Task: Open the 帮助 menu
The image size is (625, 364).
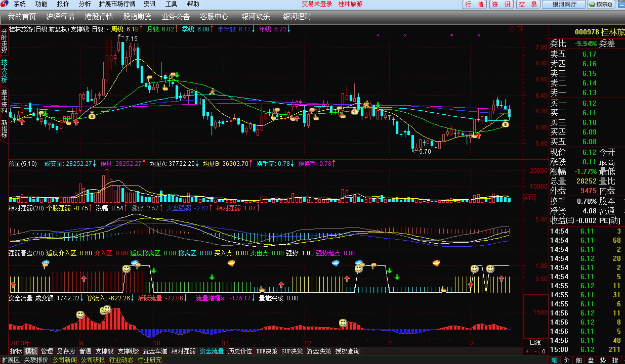Action: point(193,4)
